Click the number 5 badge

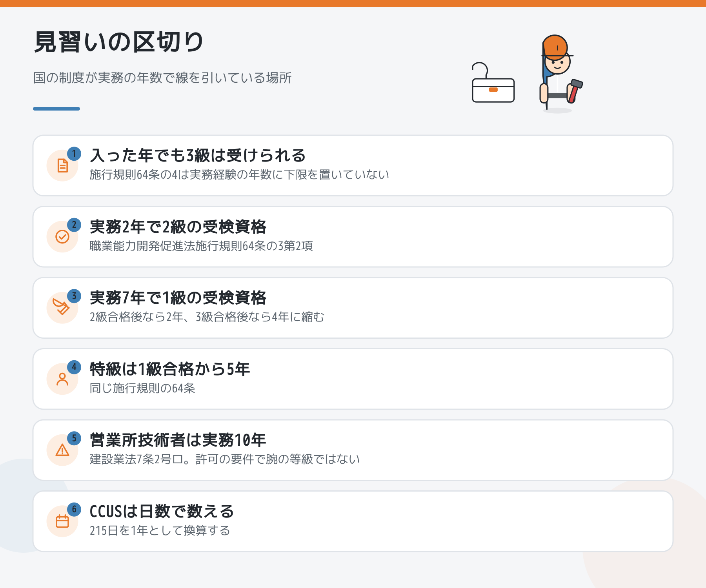click(x=74, y=438)
